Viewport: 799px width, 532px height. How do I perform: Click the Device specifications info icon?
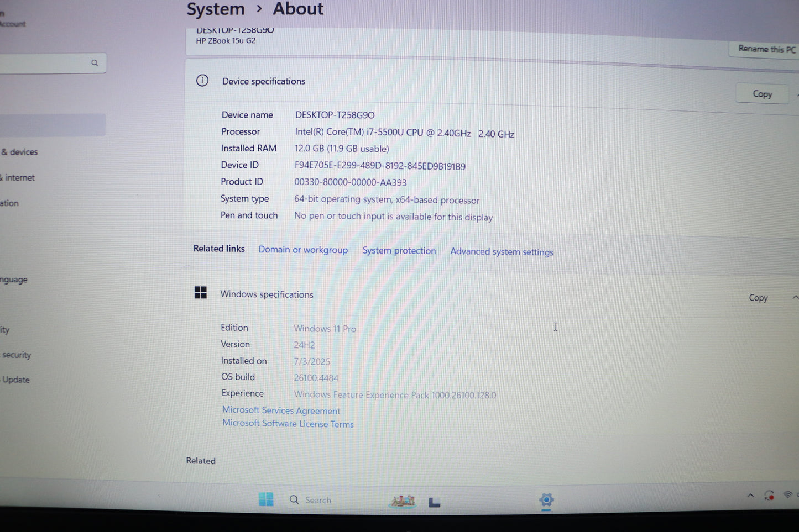point(202,81)
